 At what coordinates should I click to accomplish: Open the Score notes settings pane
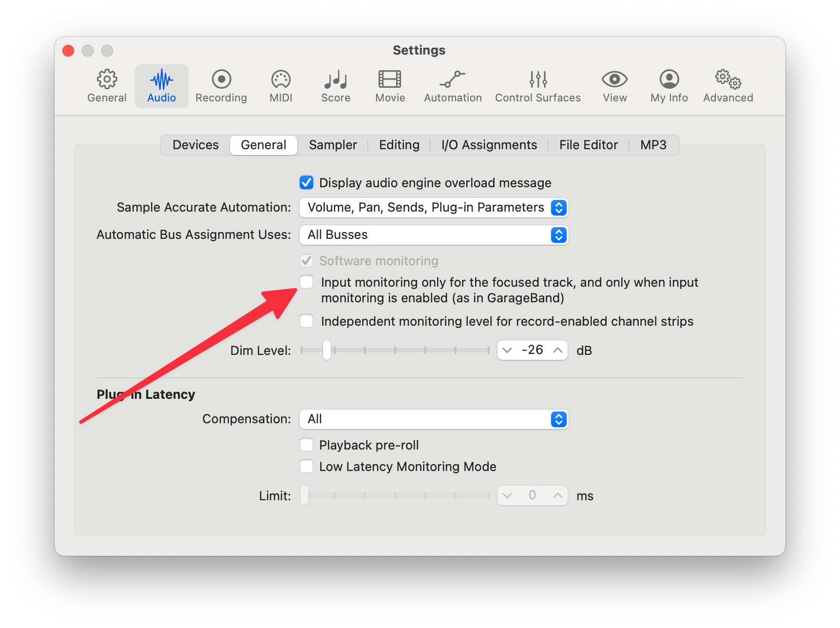tap(336, 86)
